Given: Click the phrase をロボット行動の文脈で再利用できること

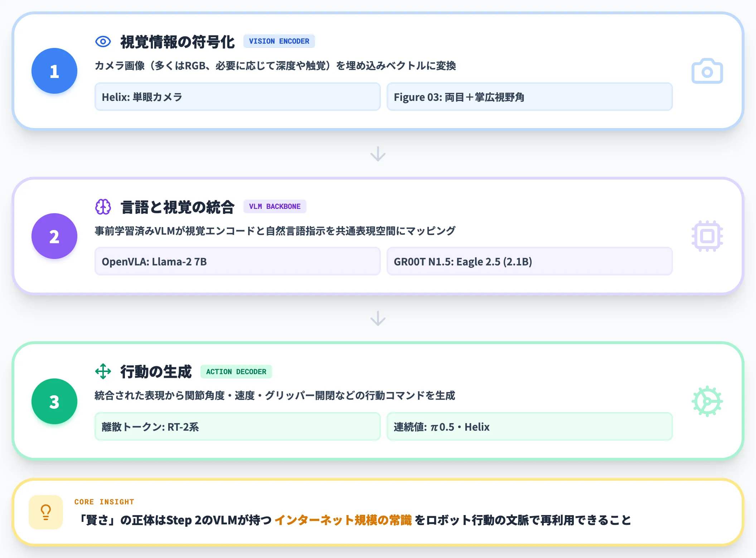Looking at the screenshot, I should [x=523, y=520].
